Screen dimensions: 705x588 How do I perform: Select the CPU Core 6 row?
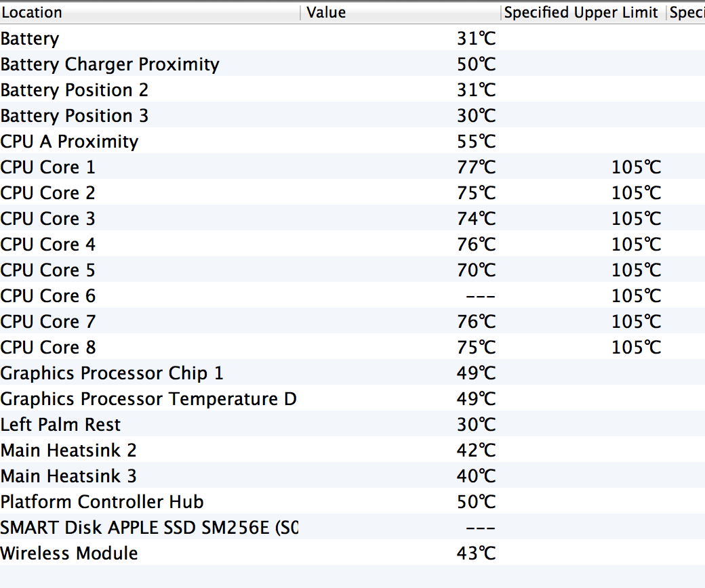coord(352,295)
